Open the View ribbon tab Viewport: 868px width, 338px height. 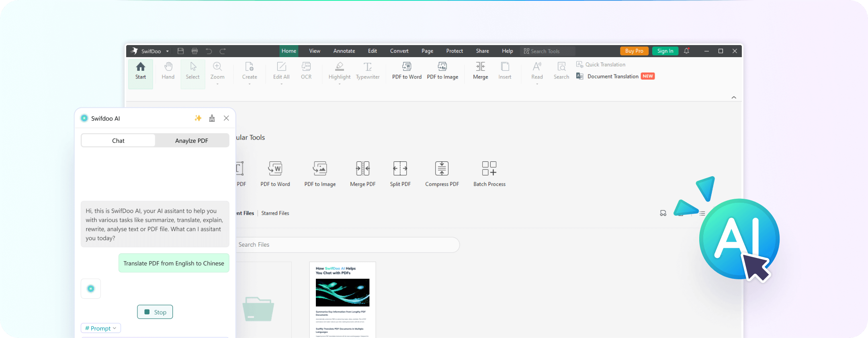coord(315,51)
